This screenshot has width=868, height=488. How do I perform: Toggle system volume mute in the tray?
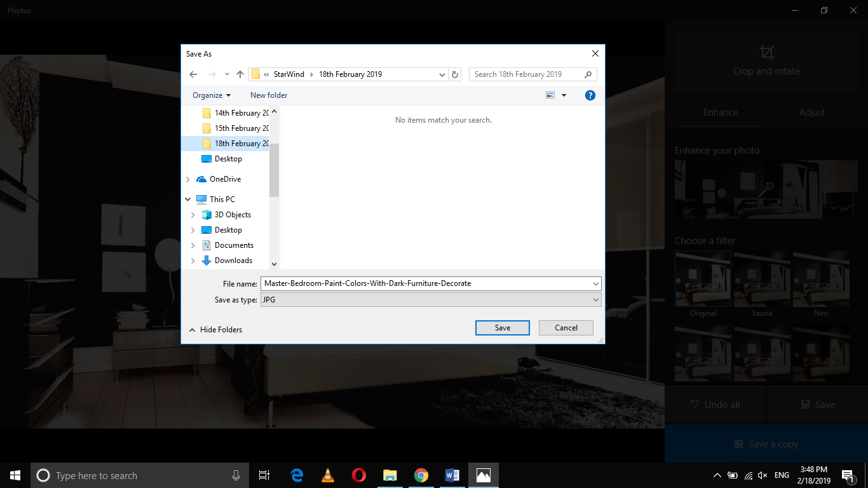click(x=762, y=475)
